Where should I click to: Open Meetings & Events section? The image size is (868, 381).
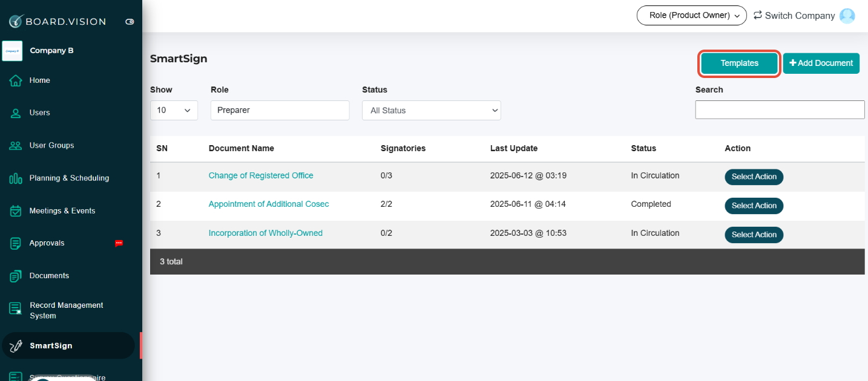tap(62, 211)
